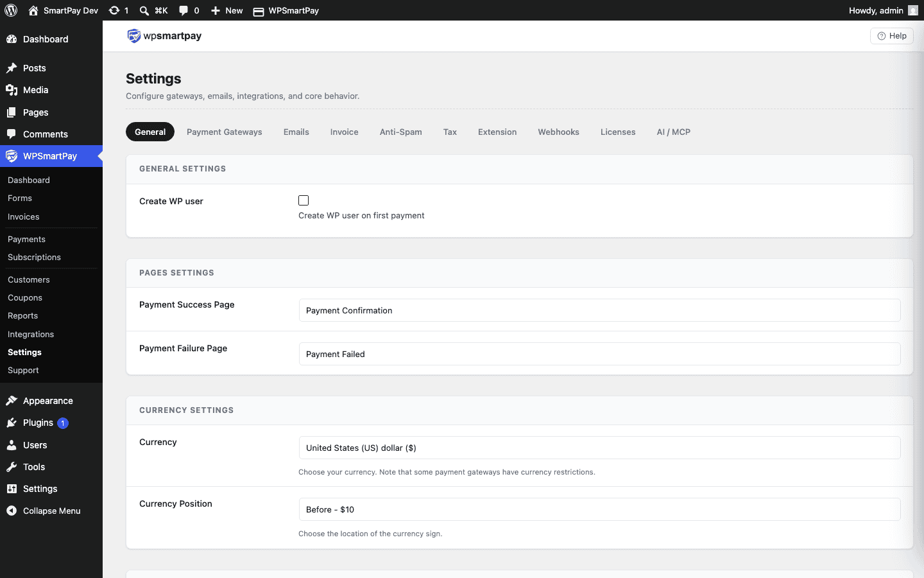
Task: Open Subscriptions submenu item
Action: pyautogui.click(x=34, y=258)
